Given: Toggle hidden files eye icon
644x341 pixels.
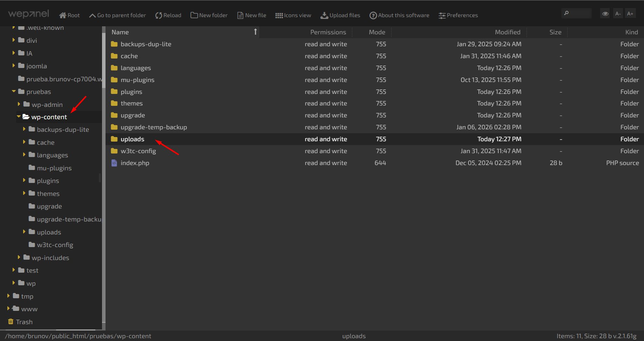Looking at the screenshot, I should (605, 14).
